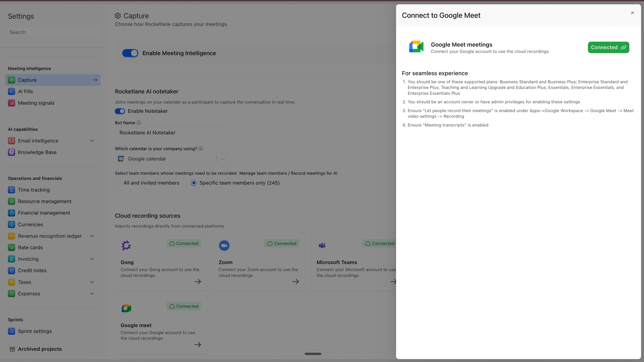Click the Time tracking hourglass icon
Viewport: 644px width, 362px height.
coord(11,190)
